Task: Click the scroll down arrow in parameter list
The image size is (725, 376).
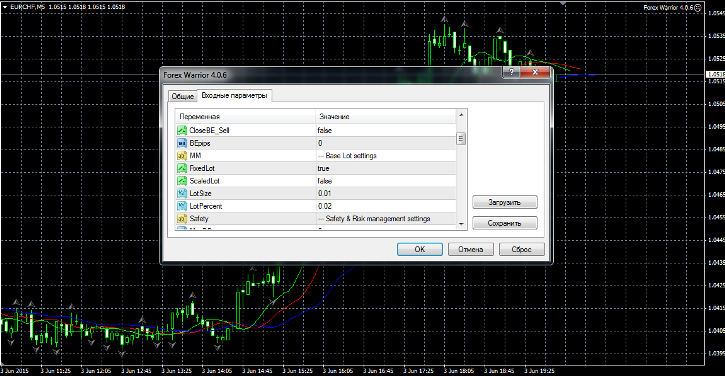Action: coord(461,224)
